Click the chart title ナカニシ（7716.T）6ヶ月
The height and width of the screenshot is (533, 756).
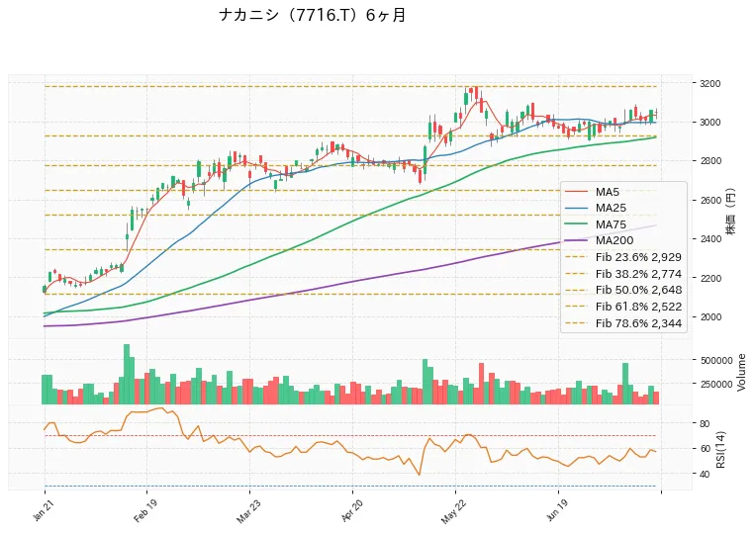[312, 16]
